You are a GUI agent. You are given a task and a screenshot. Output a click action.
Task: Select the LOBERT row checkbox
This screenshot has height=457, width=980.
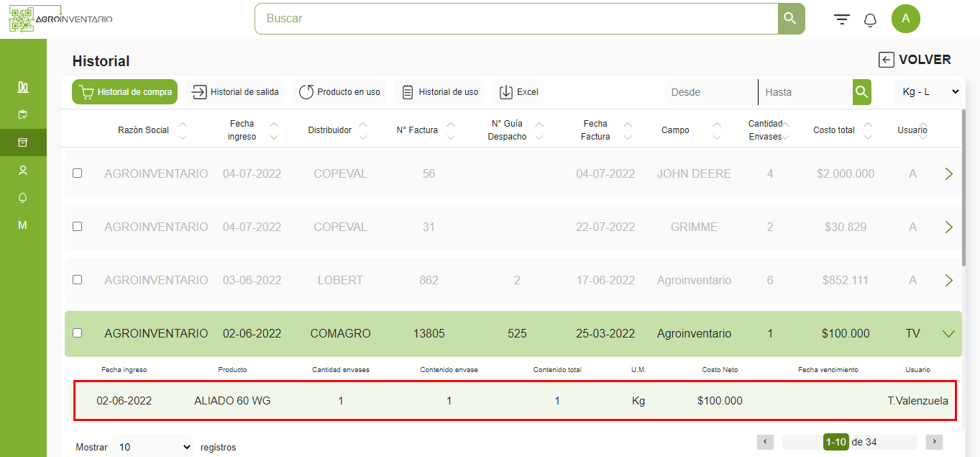[x=78, y=280]
